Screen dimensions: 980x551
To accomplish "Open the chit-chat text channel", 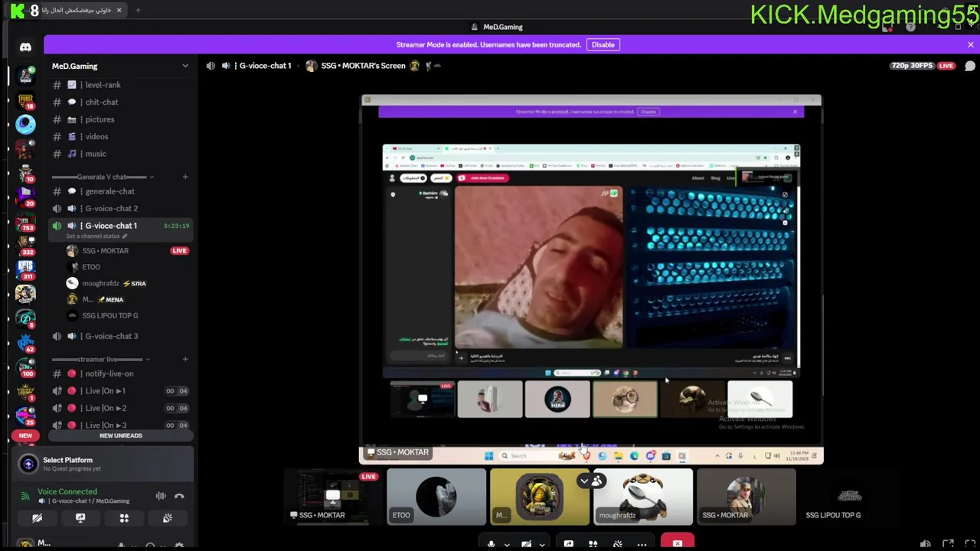I will (x=119, y=102).
